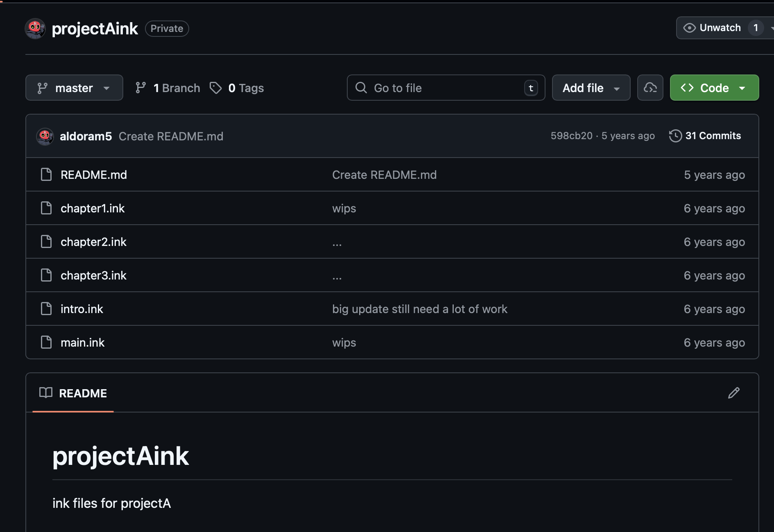This screenshot has height=532, width=774.
Task: Open the chapter3.ink file
Action: coord(93,275)
